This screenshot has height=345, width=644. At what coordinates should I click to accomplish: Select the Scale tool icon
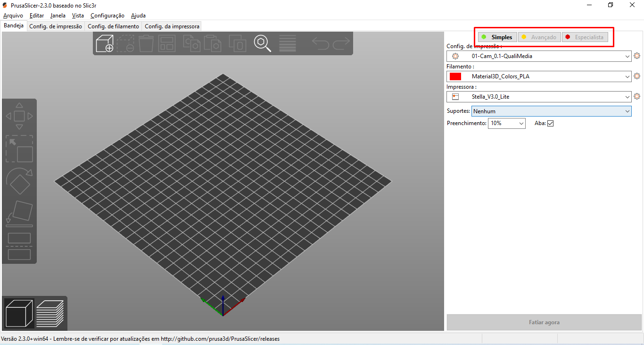click(x=19, y=149)
